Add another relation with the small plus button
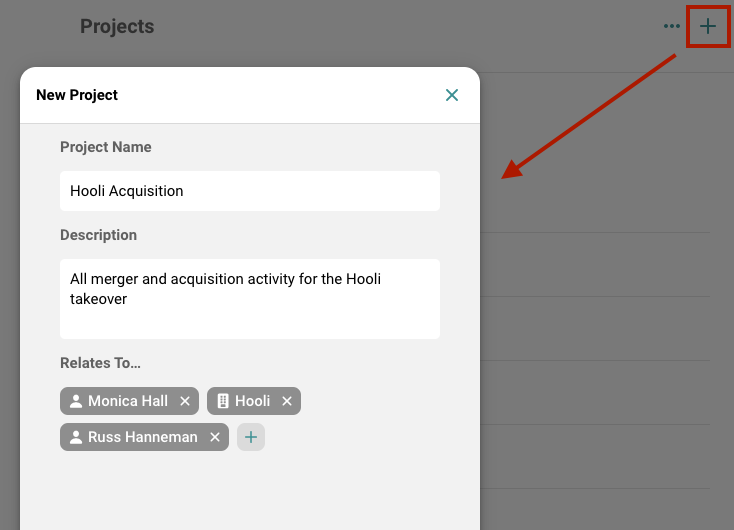This screenshot has height=530, width=734. tap(251, 437)
